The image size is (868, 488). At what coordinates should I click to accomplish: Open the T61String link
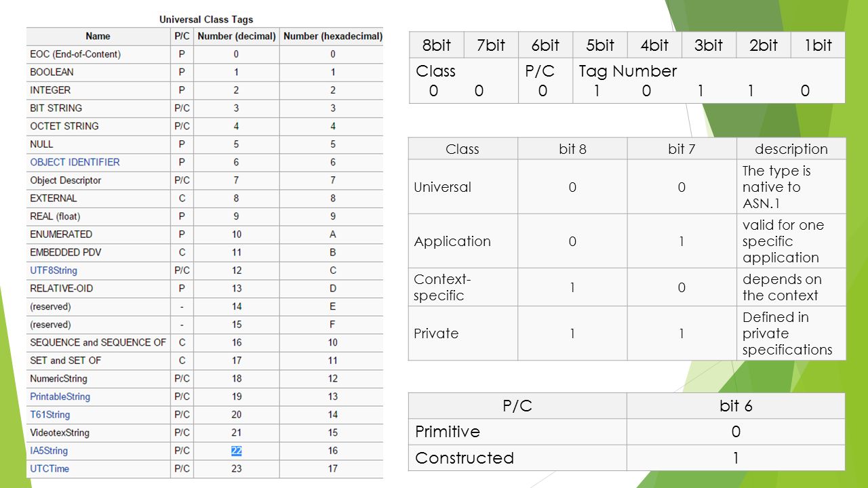point(50,415)
